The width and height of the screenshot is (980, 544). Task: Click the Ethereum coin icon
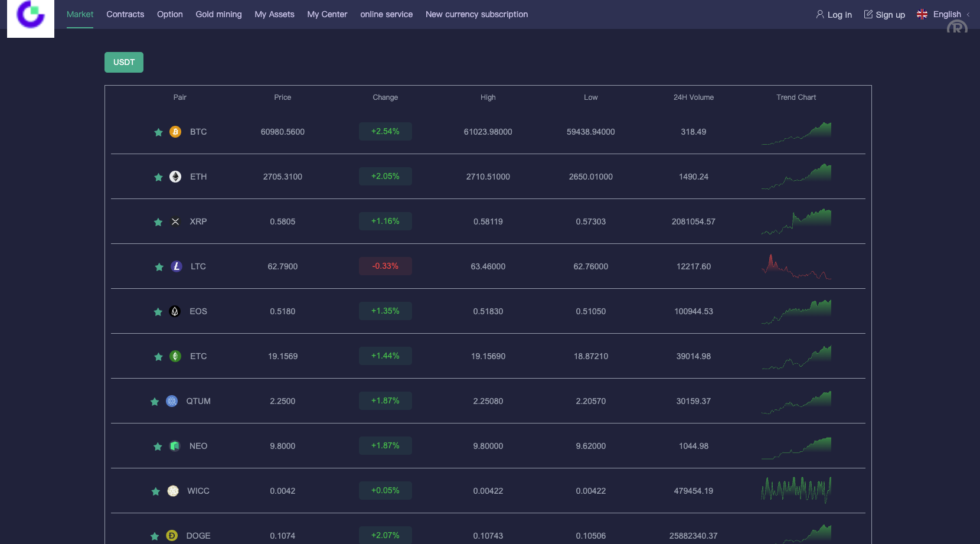click(x=175, y=177)
